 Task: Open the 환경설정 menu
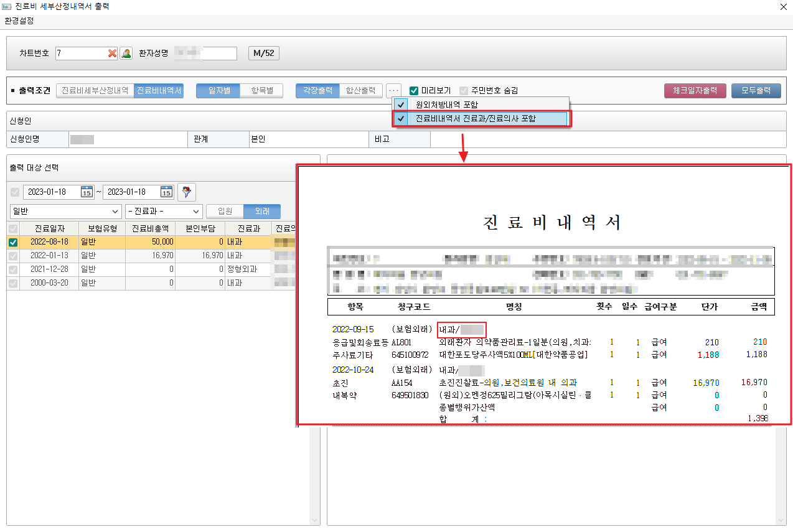[x=19, y=21]
